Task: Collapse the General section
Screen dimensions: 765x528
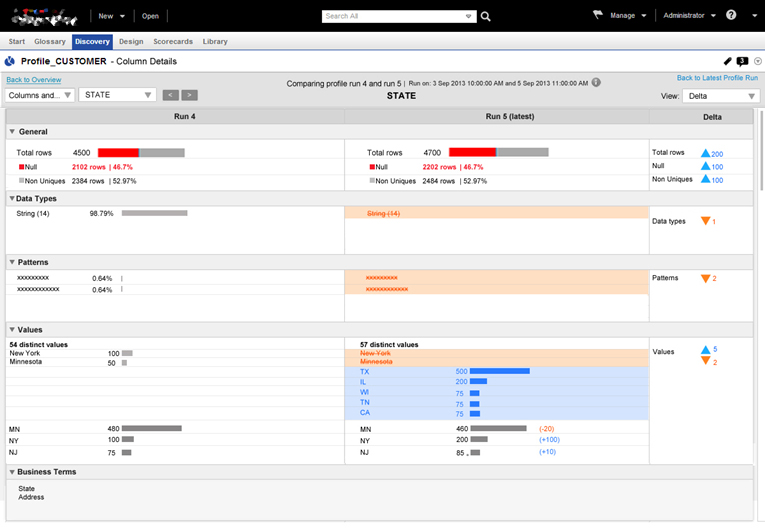Action: pos(12,131)
